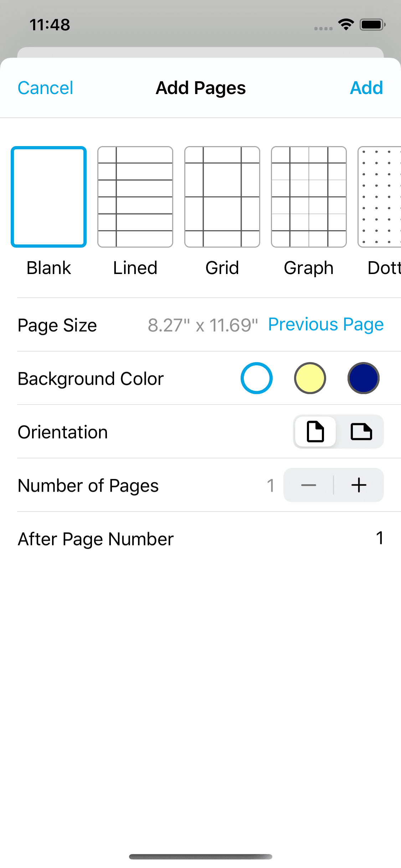The width and height of the screenshot is (401, 868).
Task: Tap the Blank template label
Action: (x=49, y=268)
